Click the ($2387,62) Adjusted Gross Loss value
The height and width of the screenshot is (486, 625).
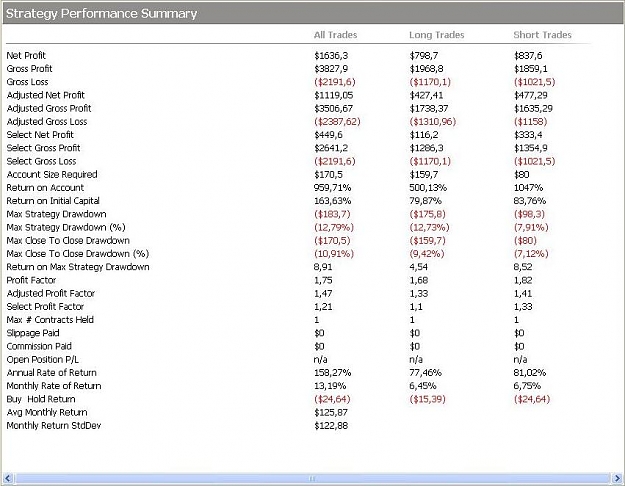click(337, 121)
